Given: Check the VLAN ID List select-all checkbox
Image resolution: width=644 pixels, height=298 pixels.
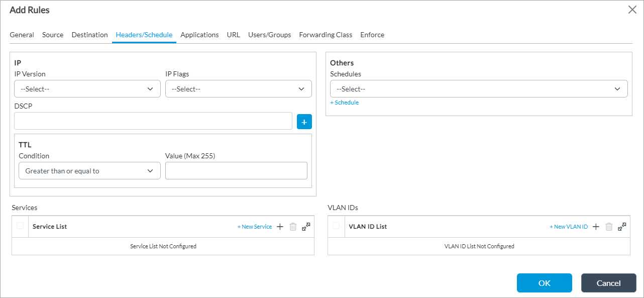Looking at the screenshot, I should [336, 226].
